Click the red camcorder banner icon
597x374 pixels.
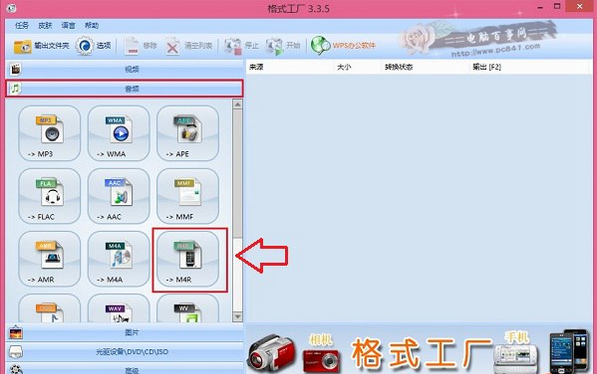271,353
